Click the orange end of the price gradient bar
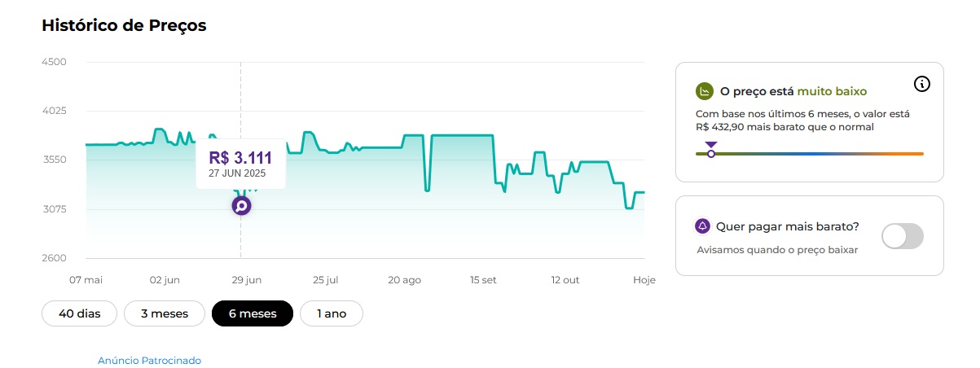This screenshot has width=980, height=368. point(916,153)
